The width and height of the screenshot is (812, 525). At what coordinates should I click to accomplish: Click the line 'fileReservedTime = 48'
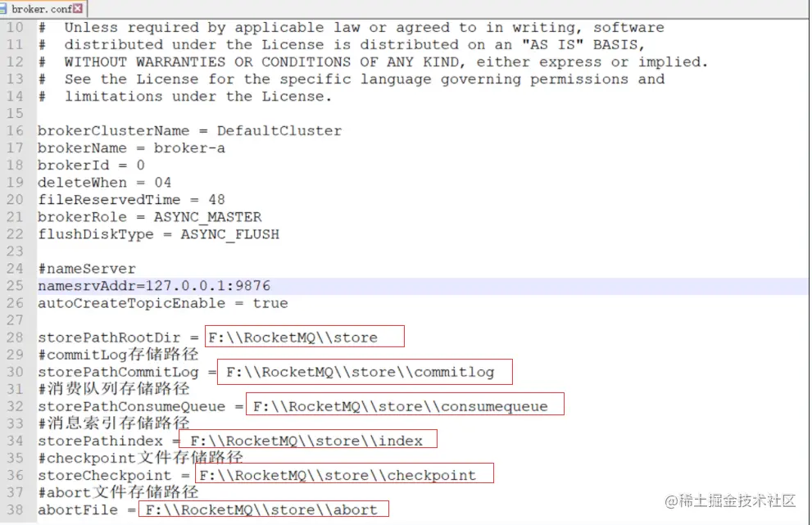132,200
